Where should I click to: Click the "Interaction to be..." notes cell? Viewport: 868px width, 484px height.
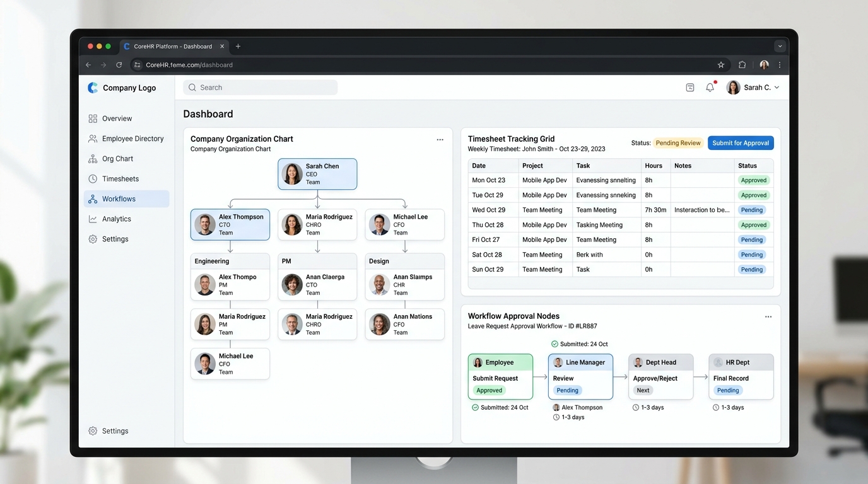(702, 210)
